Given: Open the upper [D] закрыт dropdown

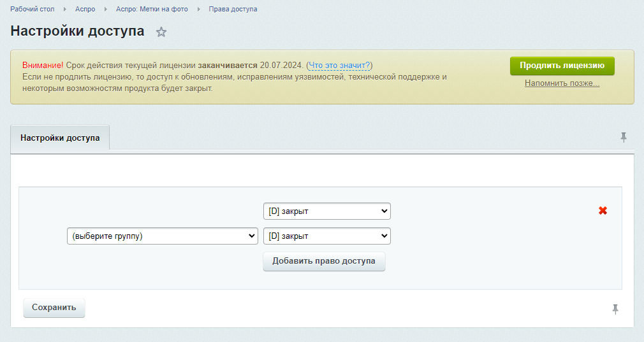Looking at the screenshot, I should pos(327,211).
